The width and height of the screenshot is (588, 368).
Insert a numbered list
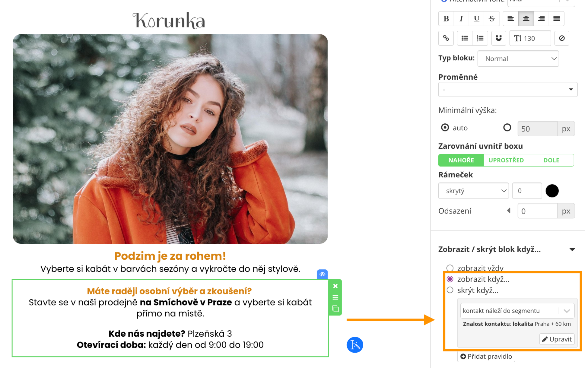[480, 38]
